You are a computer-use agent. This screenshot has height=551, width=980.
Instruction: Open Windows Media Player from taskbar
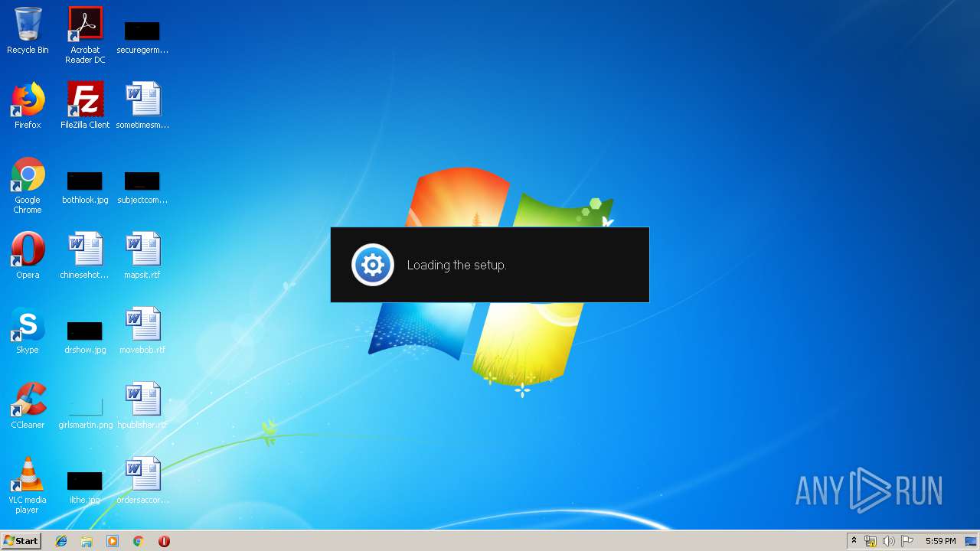113,541
